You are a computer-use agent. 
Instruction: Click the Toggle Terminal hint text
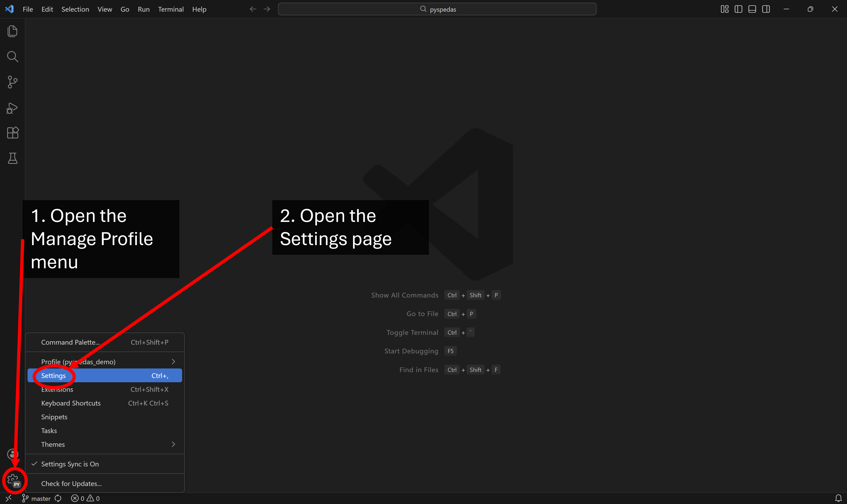click(x=412, y=332)
